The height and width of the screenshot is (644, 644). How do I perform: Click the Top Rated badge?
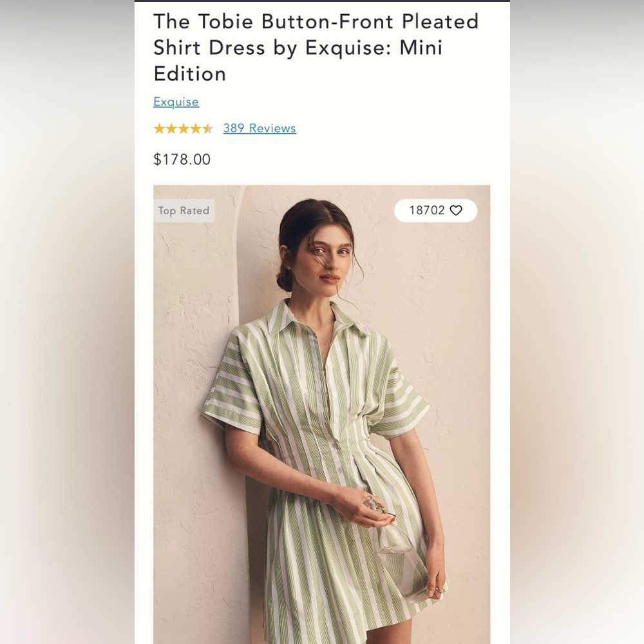(x=184, y=211)
